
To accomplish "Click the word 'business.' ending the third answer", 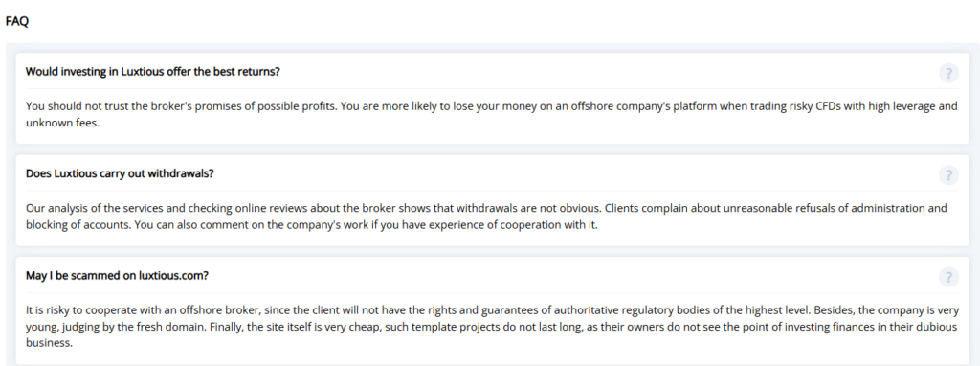I will [50, 343].
